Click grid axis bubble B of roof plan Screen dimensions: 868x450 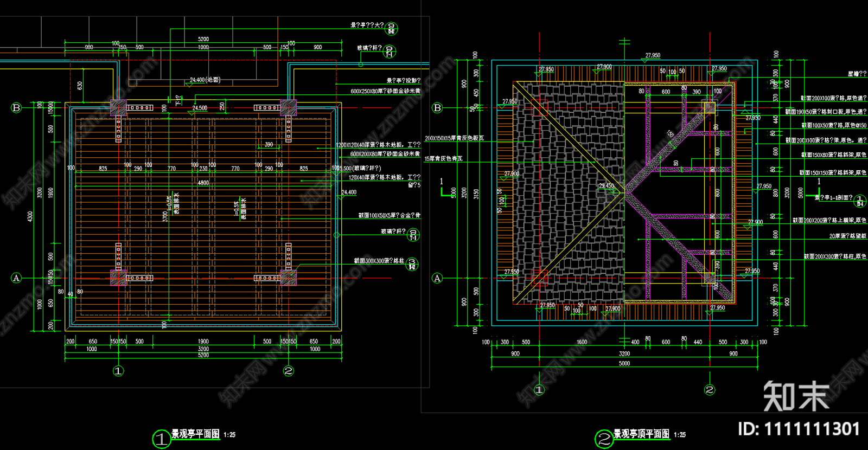coord(437,108)
